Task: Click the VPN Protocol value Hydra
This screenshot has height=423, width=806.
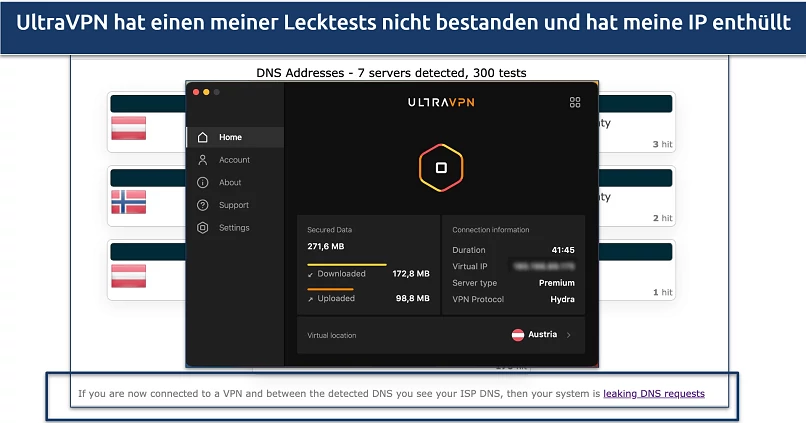Action: (562, 299)
